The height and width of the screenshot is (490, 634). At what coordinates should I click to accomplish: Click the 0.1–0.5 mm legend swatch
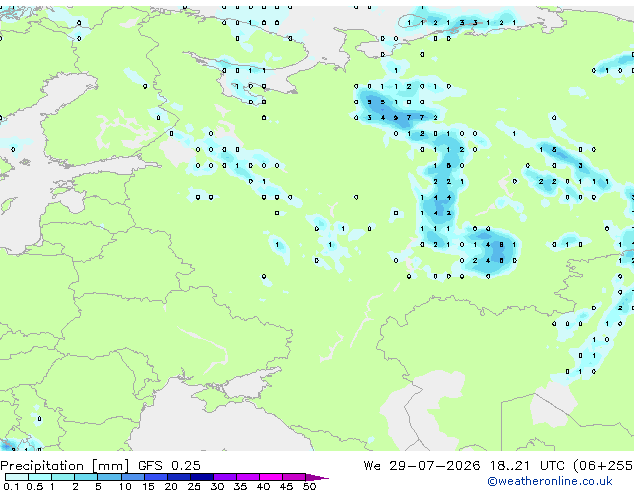point(17,477)
